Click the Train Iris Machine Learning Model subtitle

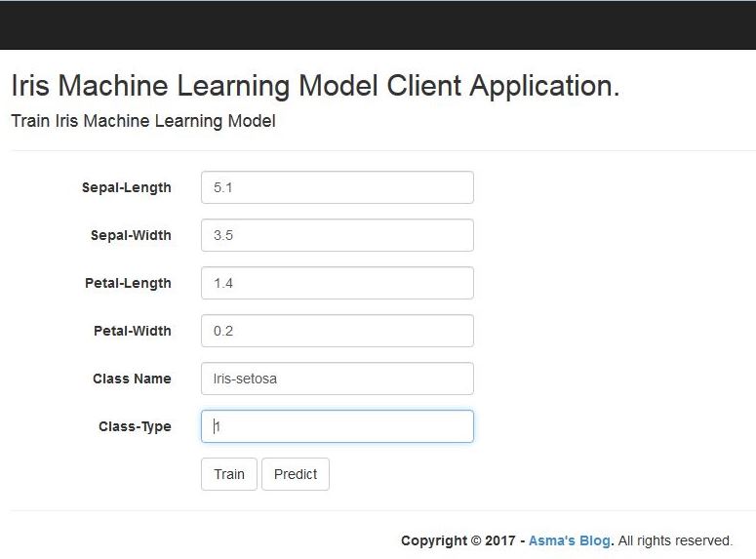[143, 121]
